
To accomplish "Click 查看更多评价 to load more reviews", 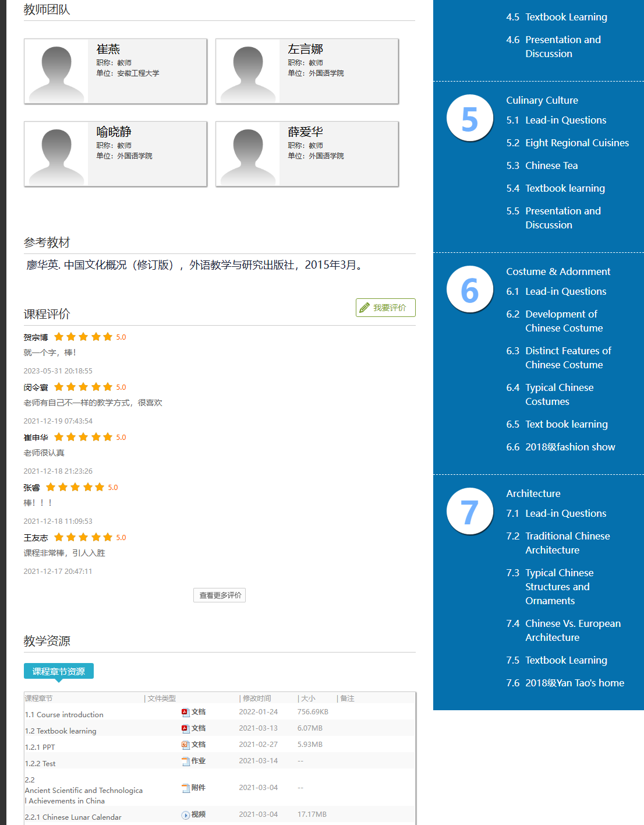I will [220, 595].
